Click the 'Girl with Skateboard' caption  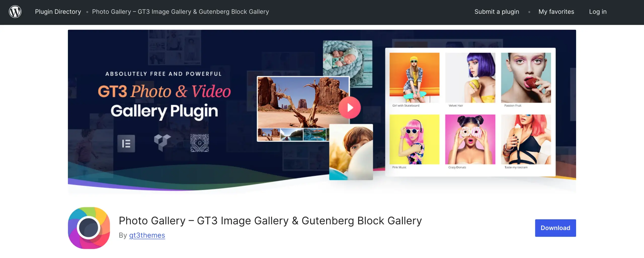tap(406, 106)
